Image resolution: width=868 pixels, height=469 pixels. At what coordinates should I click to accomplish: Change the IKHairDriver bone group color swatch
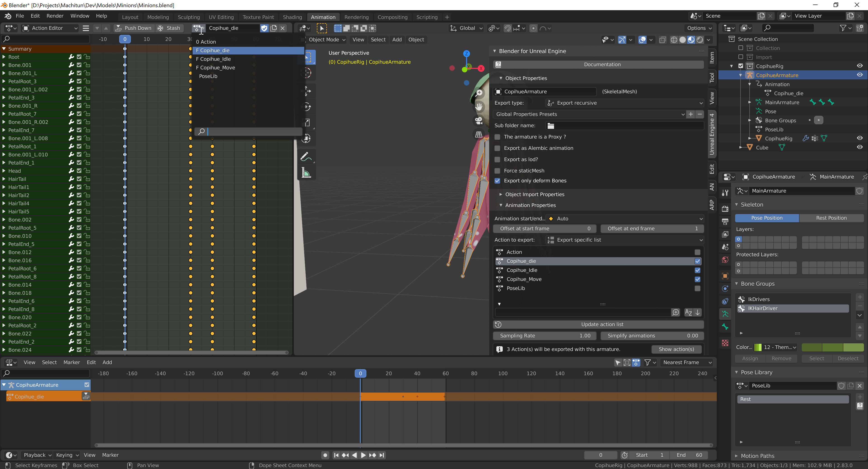[x=775, y=347]
